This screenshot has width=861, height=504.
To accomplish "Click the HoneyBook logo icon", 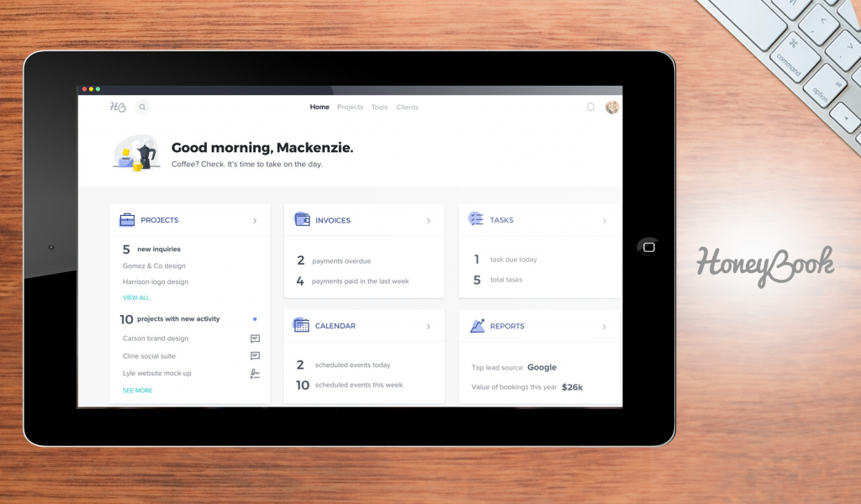I will click(x=116, y=107).
